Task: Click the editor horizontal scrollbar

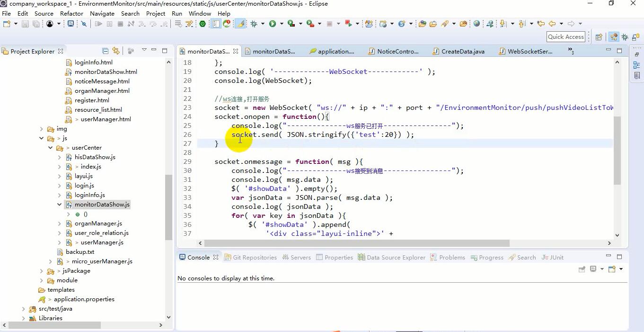Action: [357, 243]
